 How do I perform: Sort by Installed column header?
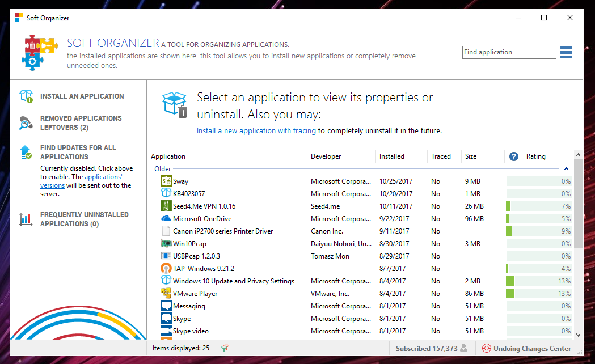391,156
